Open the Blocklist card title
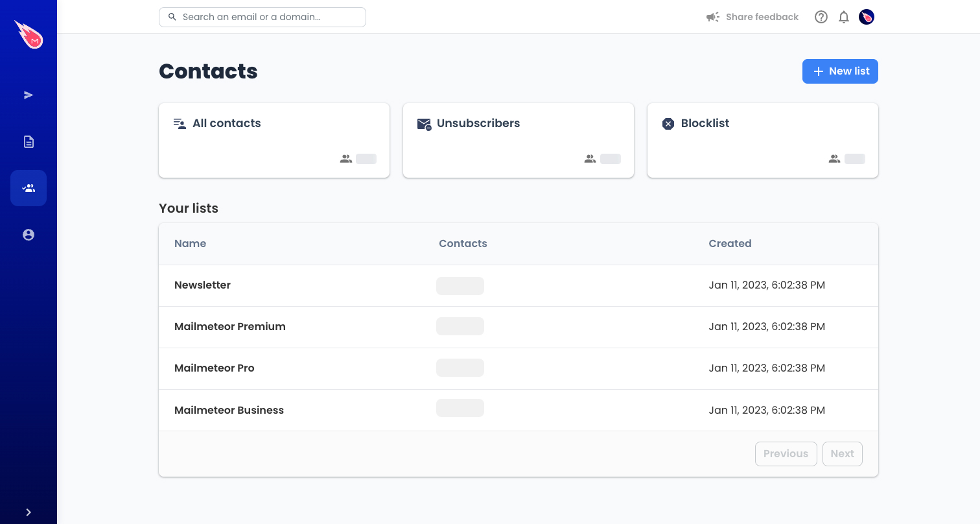 [x=705, y=123]
